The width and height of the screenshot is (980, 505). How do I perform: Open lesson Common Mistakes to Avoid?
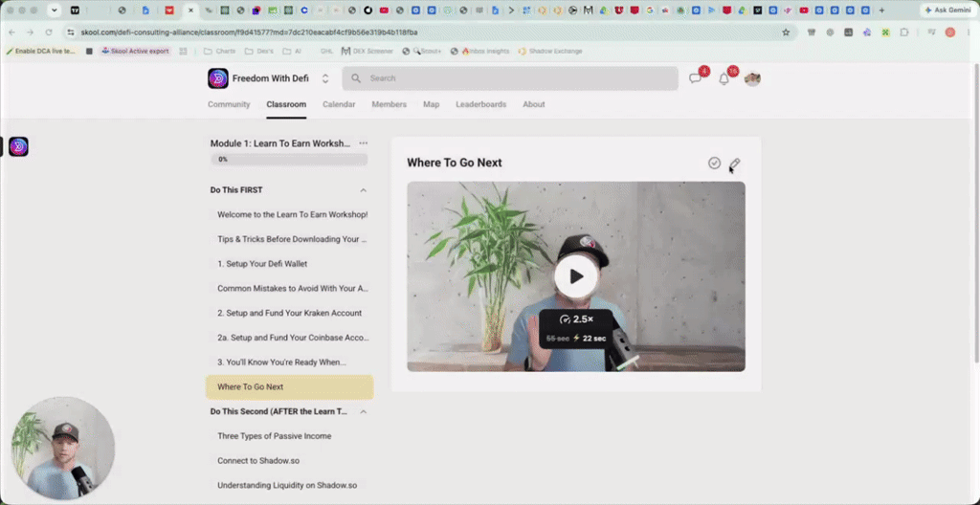(x=290, y=288)
